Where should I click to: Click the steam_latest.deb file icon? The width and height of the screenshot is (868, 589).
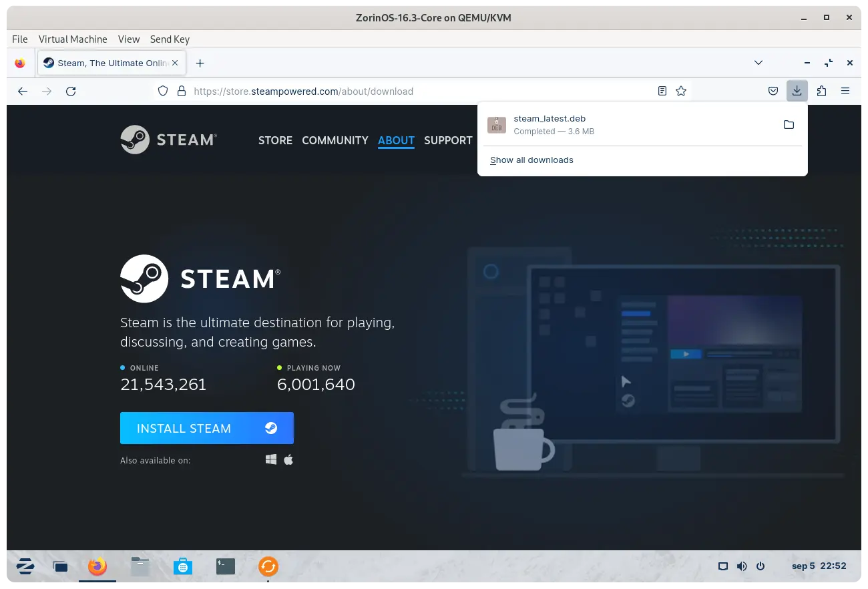(x=497, y=125)
